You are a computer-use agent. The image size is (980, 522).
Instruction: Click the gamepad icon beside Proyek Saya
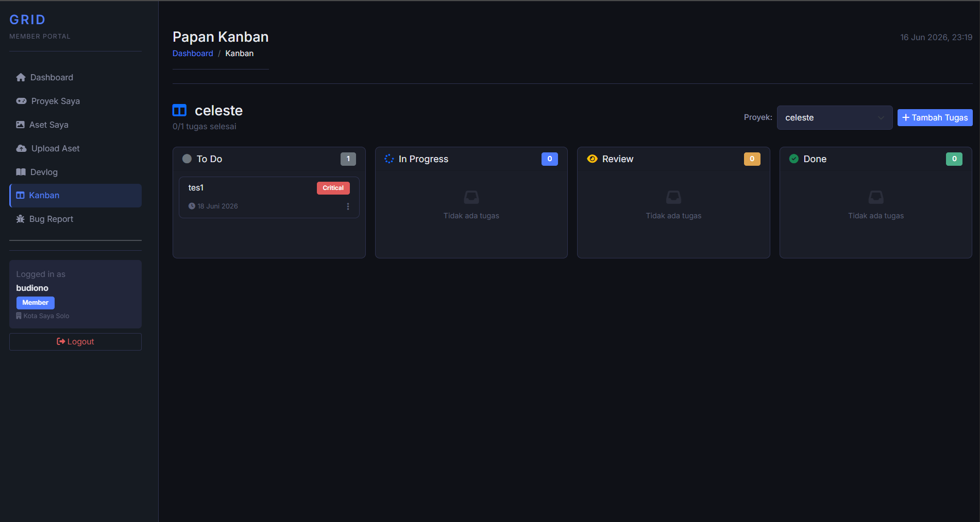pyautogui.click(x=21, y=101)
